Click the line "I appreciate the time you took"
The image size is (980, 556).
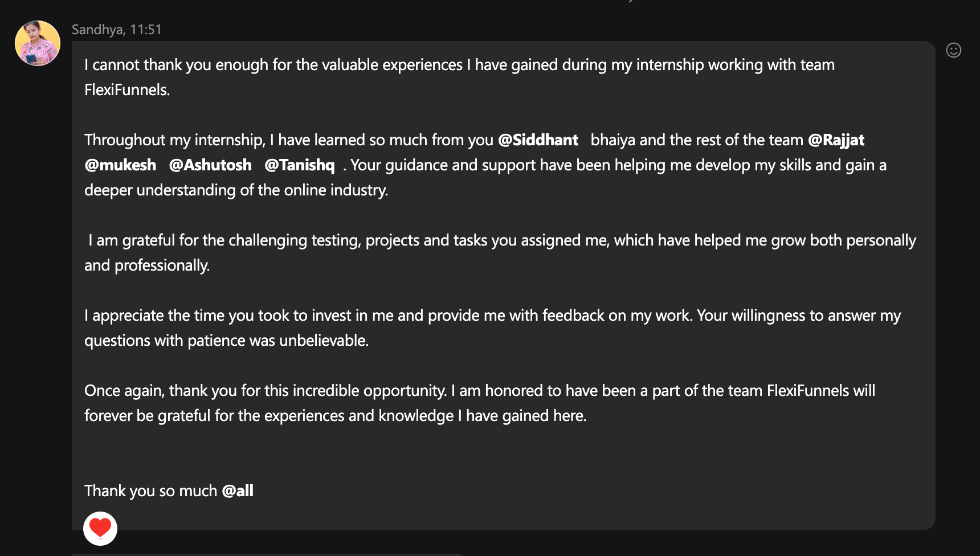492,316
